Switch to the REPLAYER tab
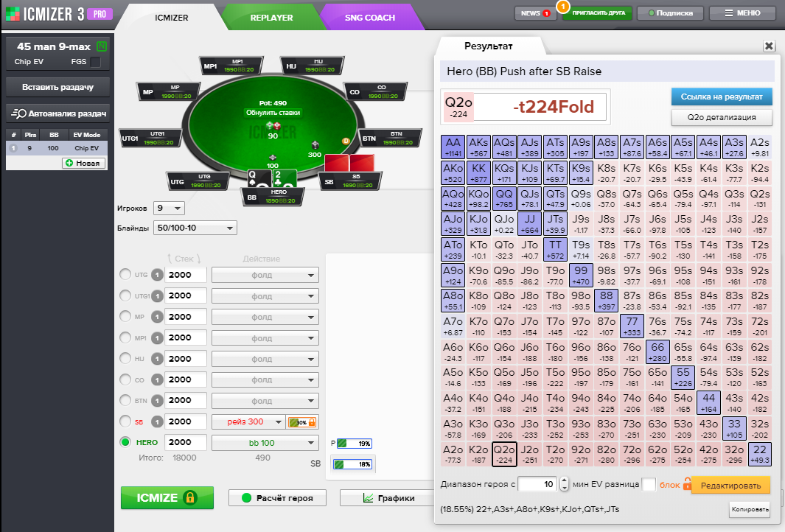785x532 pixels. (x=271, y=18)
